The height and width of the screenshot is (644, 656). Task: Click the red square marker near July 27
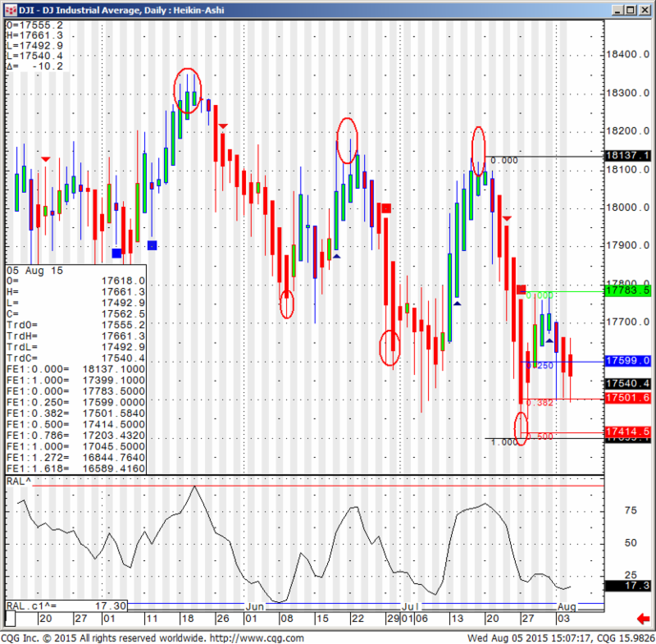(x=522, y=289)
